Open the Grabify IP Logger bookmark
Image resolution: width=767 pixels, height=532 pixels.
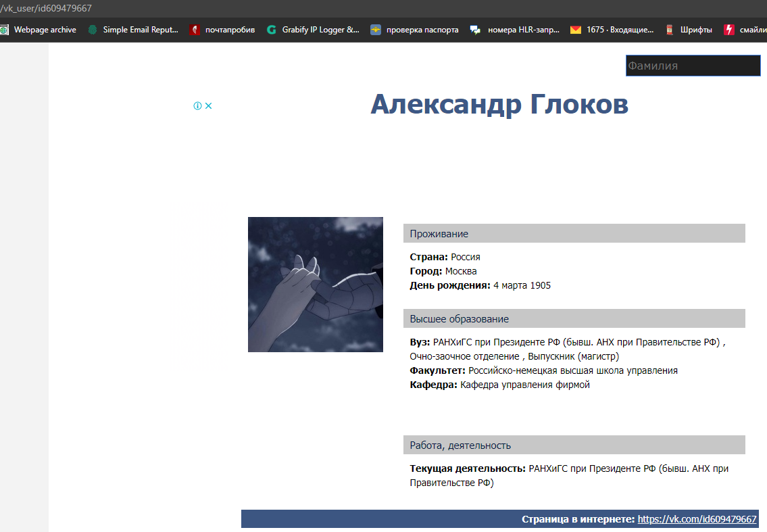point(313,30)
